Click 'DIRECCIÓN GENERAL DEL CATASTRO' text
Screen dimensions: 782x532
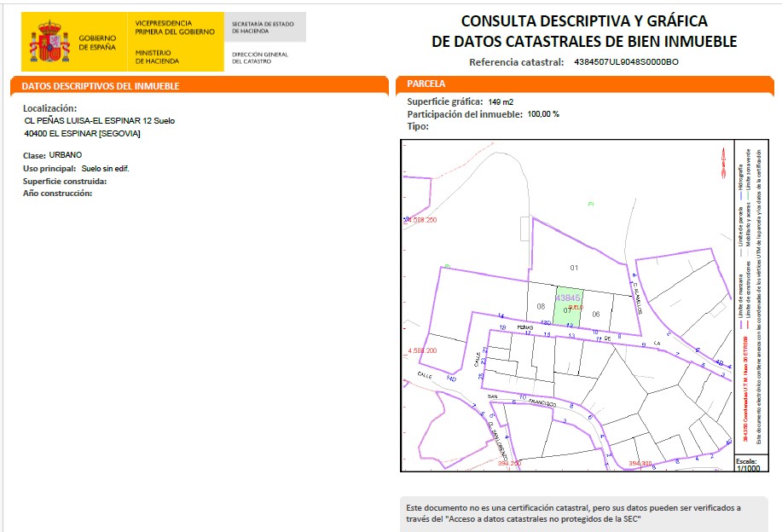(x=260, y=58)
